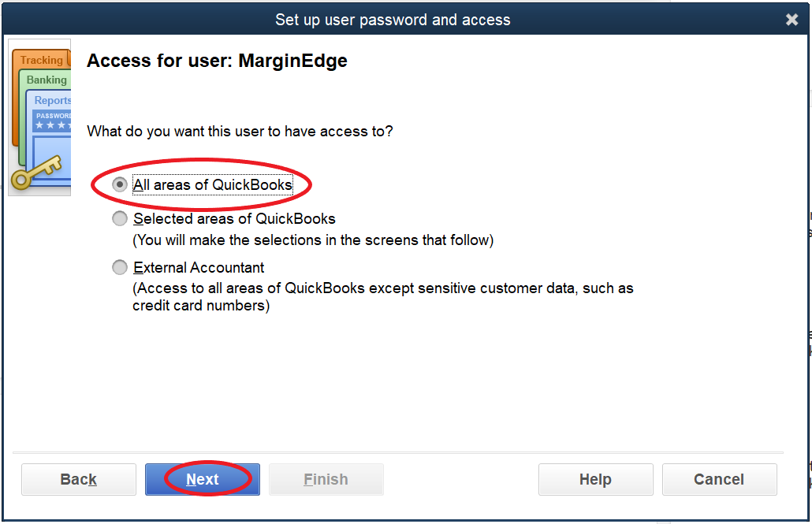Click the question "What do you want this user"
This screenshot has width=812, height=524.
tap(240, 131)
